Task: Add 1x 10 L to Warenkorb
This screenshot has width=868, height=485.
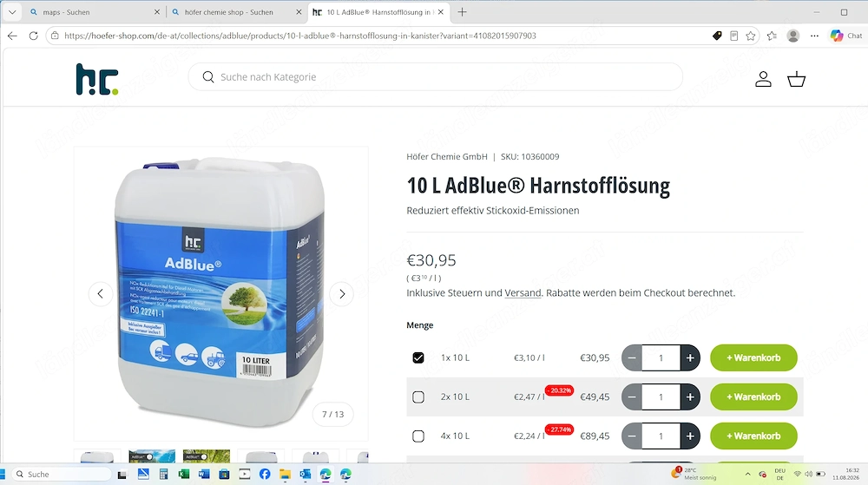Action: tap(753, 357)
